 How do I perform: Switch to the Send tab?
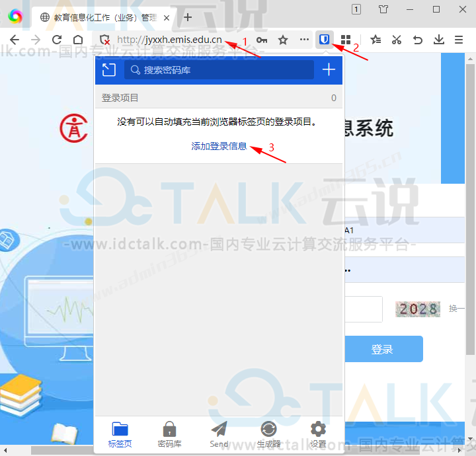point(219,434)
